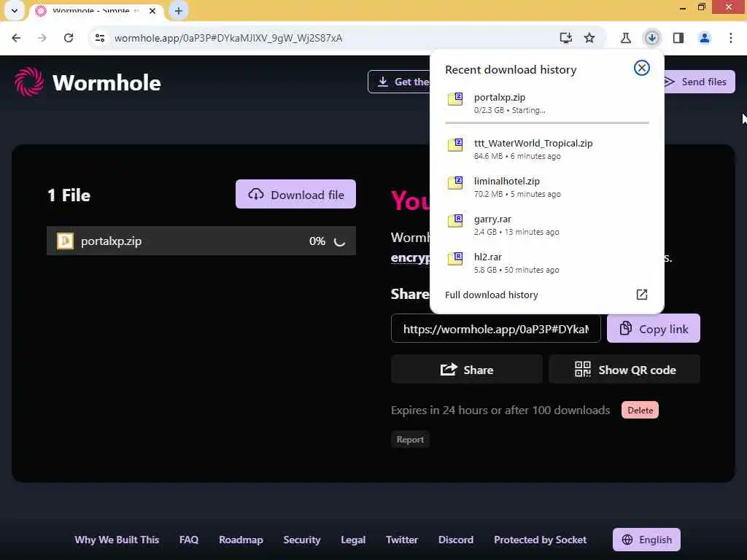The width and height of the screenshot is (747, 560).
Task: Open Chrome three-dot menu
Action: [x=731, y=38]
